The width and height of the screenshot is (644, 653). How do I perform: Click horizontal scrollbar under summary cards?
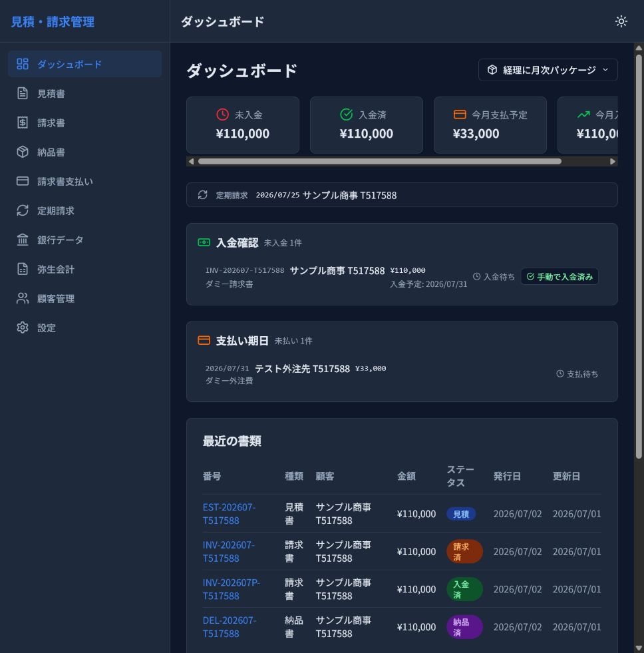pos(380,161)
